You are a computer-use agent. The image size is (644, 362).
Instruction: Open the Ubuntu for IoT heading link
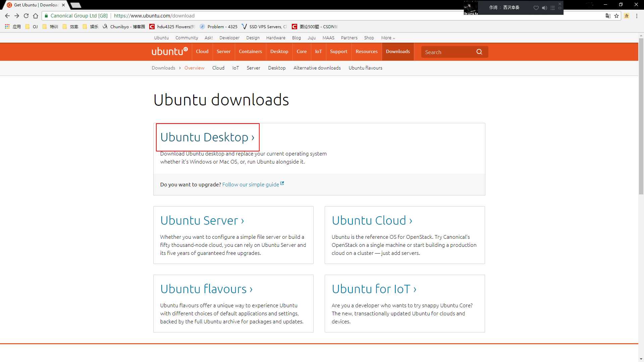click(374, 289)
